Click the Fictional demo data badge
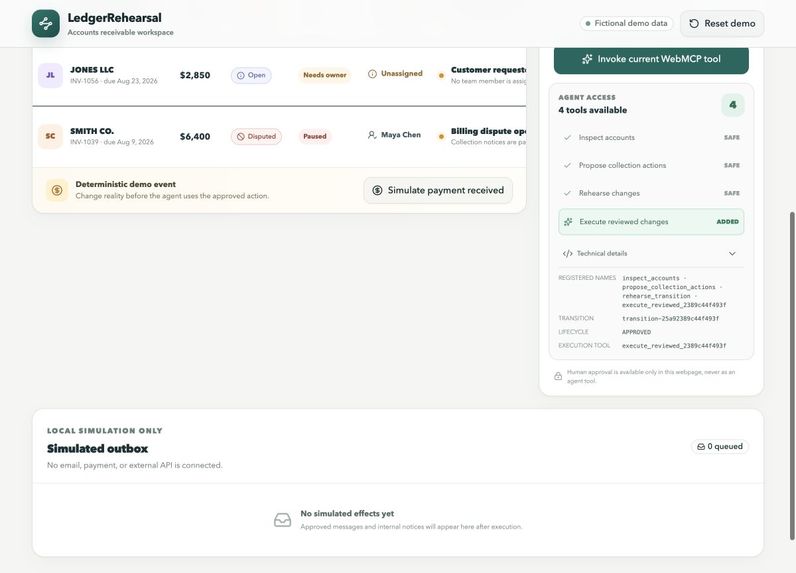796x573 pixels. [626, 23]
